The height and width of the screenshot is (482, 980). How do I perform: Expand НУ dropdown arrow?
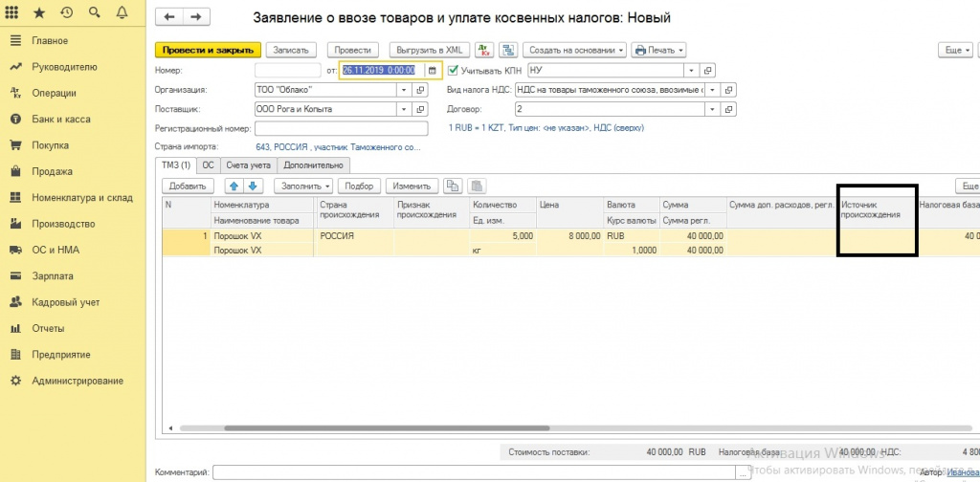pos(692,70)
